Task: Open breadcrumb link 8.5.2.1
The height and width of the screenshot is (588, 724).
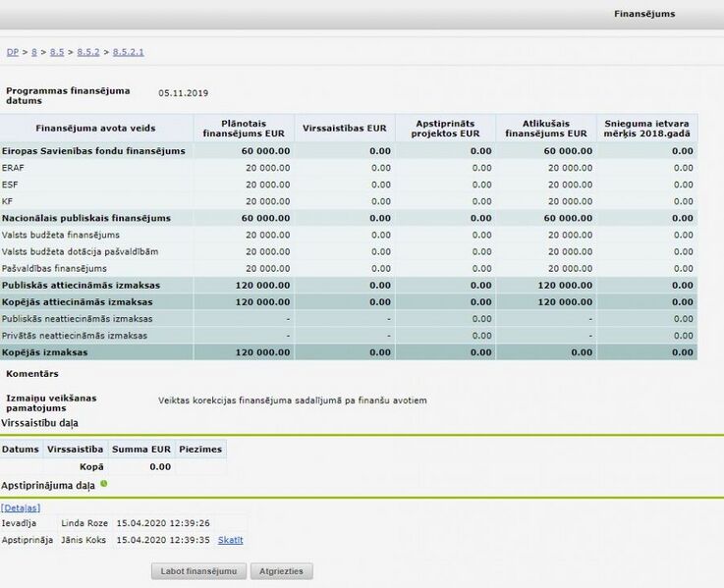Action: tap(129, 52)
